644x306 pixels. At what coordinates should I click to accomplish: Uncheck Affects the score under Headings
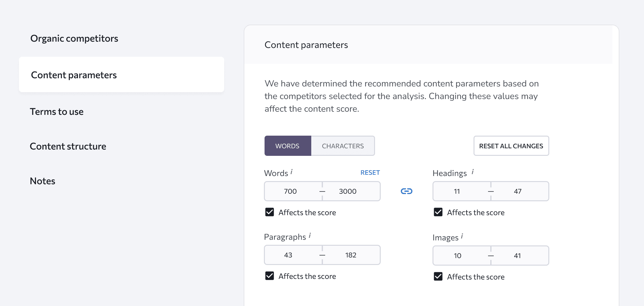(x=438, y=212)
